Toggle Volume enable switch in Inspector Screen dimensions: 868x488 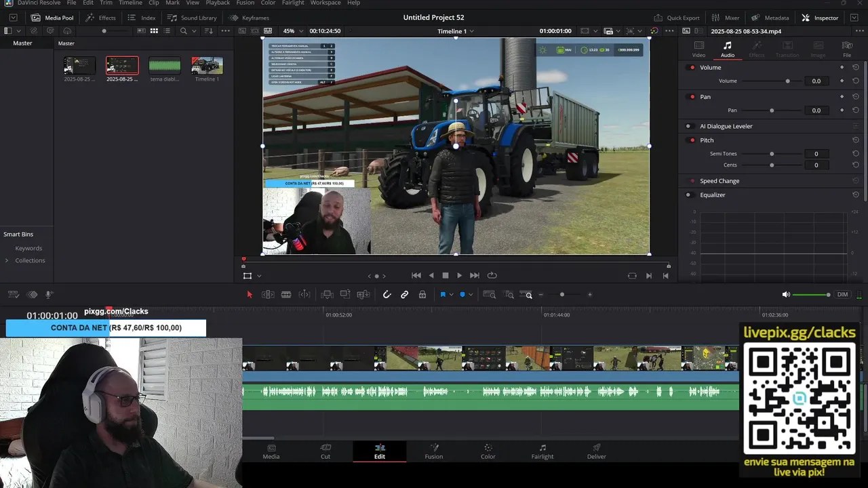pyautogui.click(x=692, y=68)
